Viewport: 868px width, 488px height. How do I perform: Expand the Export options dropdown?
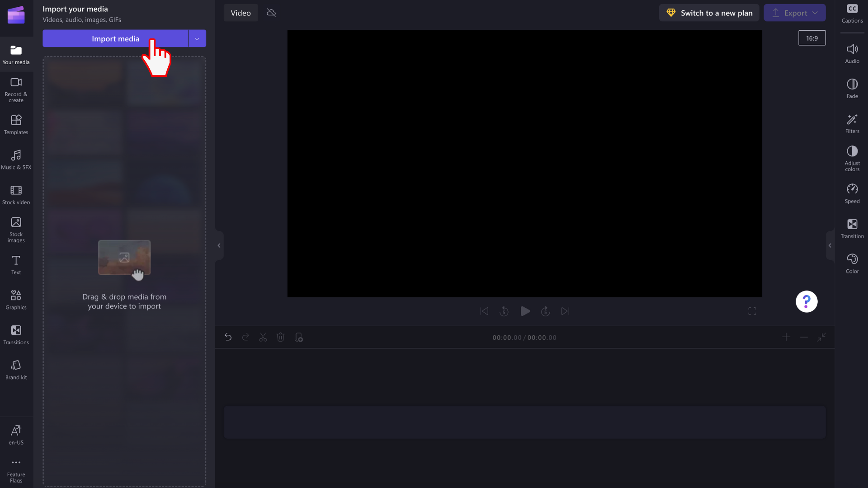(816, 13)
